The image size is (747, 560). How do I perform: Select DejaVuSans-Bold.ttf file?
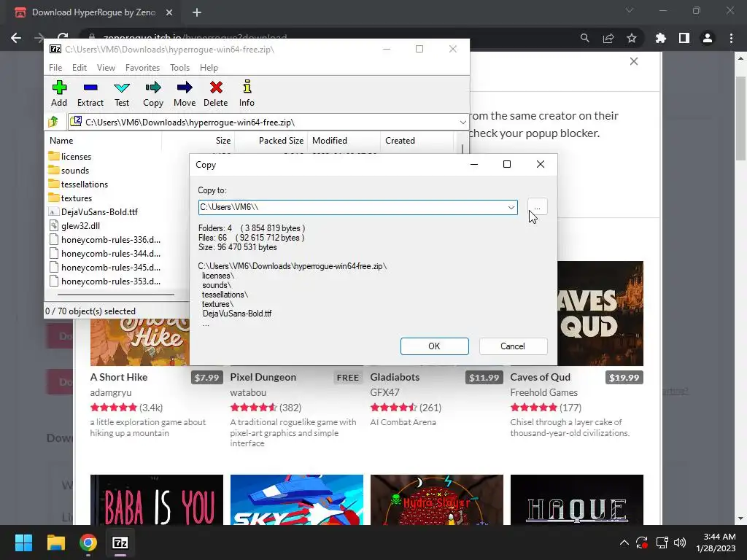coord(93,212)
